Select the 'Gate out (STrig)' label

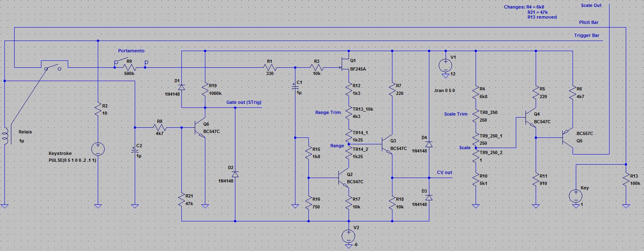[x=244, y=103]
